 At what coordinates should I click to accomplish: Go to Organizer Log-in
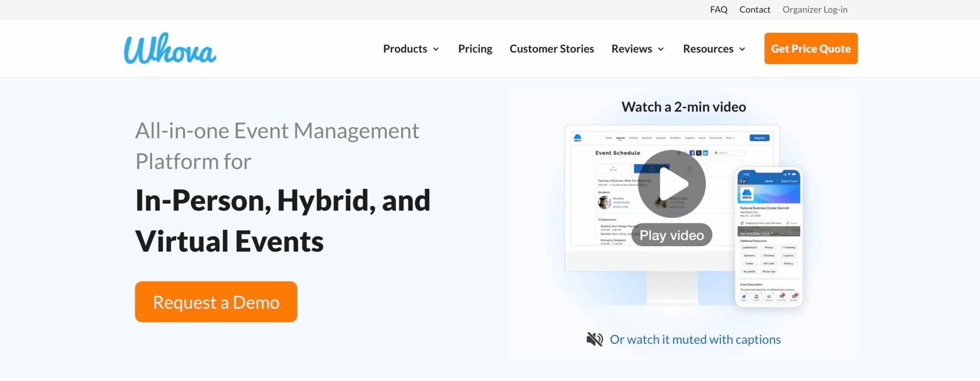click(x=815, y=10)
